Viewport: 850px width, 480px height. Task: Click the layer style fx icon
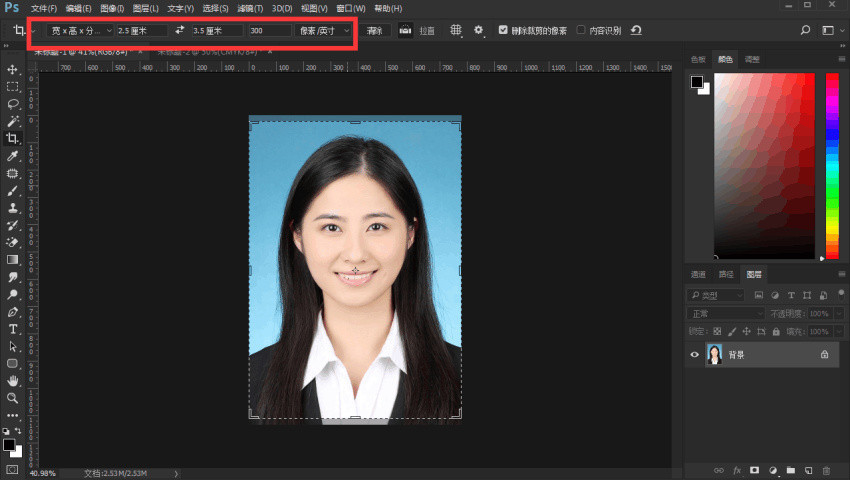click(x=737, y=470)
